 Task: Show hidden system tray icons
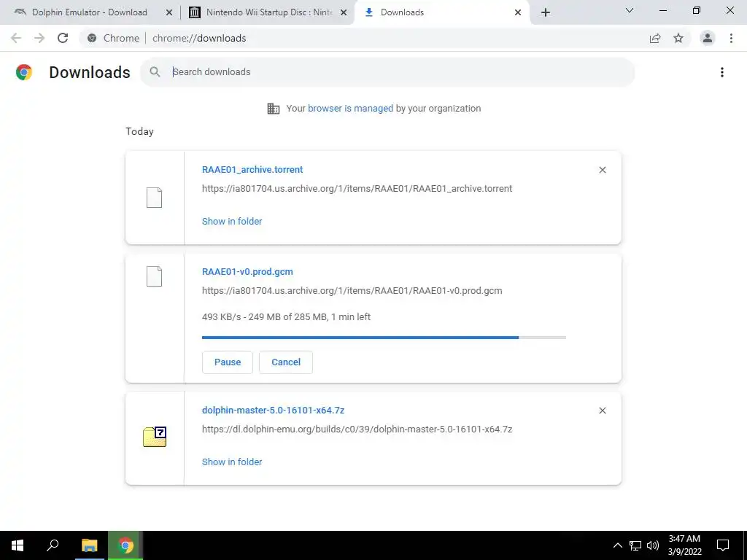click(x=617, y=545)
